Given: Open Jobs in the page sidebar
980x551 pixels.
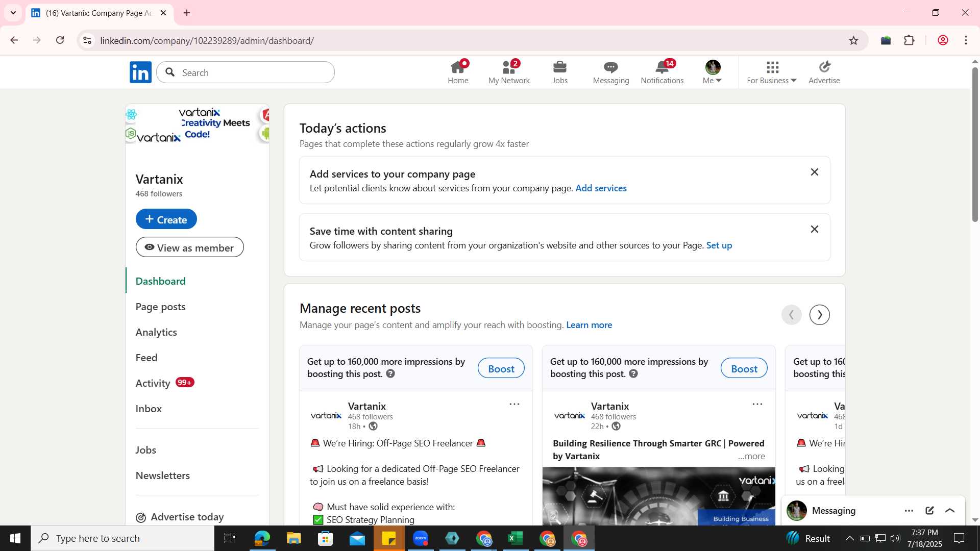Looking at the screenshot, I should [145, 450].
